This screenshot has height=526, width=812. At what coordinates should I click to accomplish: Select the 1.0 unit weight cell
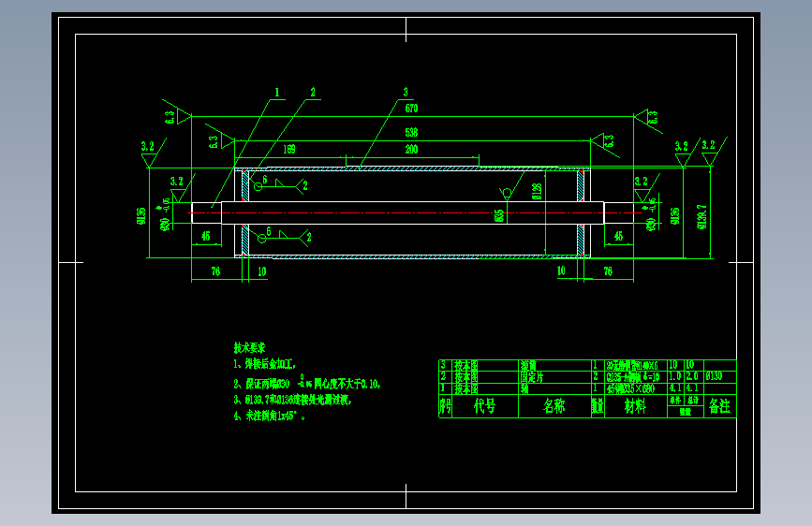coord(674,376)
